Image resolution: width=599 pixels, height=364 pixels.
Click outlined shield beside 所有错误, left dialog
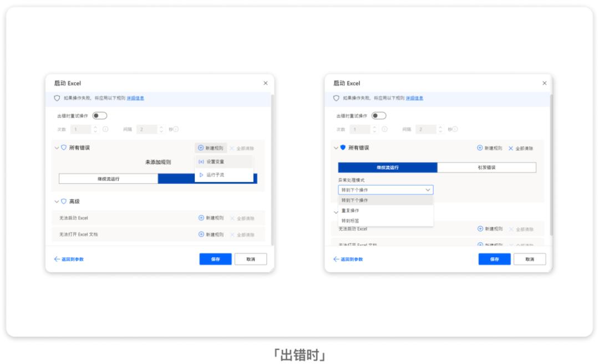point(64,147)
